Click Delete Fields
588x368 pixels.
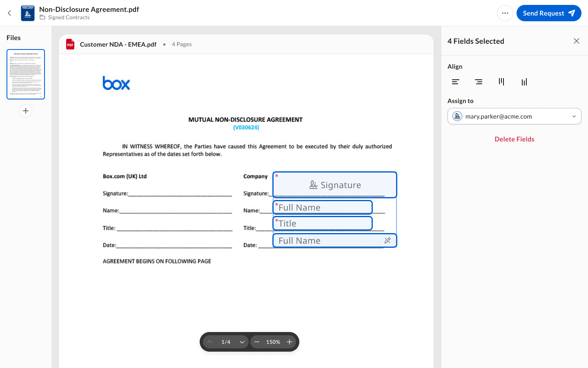(x=514, y=139)
